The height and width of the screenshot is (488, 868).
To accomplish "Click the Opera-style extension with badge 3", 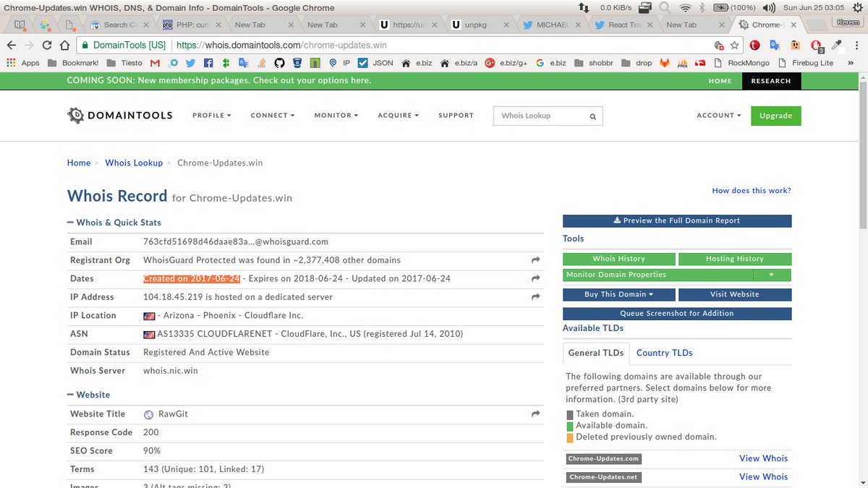I will (816, 45).
